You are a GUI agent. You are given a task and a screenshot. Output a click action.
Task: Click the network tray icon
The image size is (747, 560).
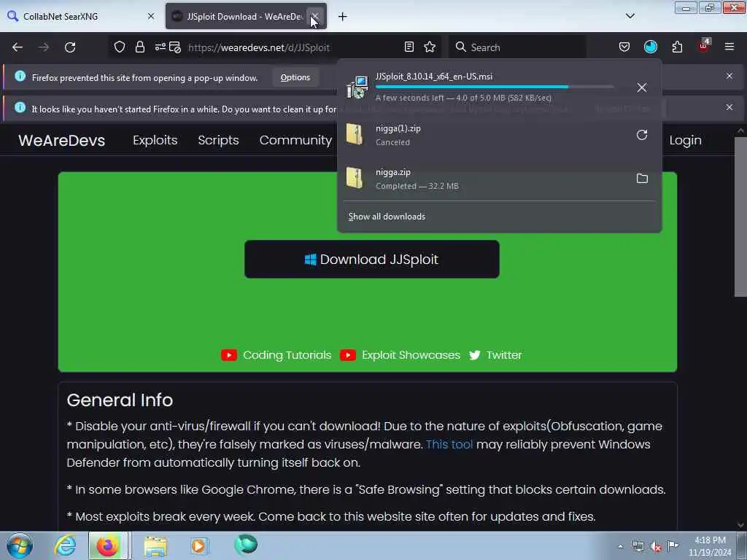click(x=638, y=547)
